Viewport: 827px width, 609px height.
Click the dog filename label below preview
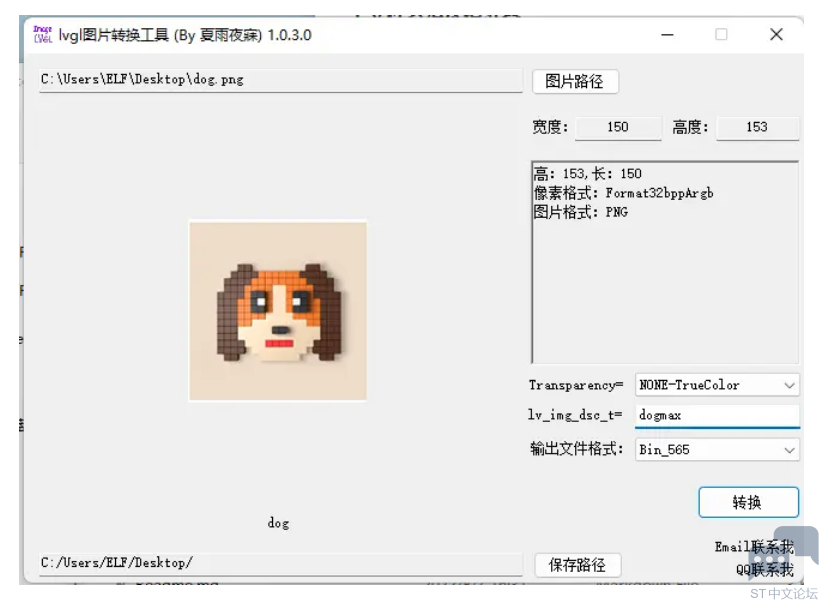278,523
